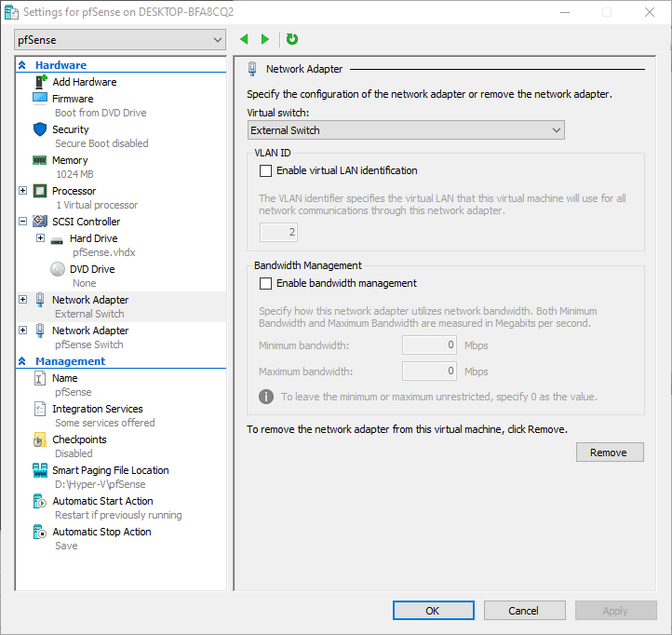Collapse the SCSI Controller node
Viewport: 672px width, 635px height.
point(23,222)
